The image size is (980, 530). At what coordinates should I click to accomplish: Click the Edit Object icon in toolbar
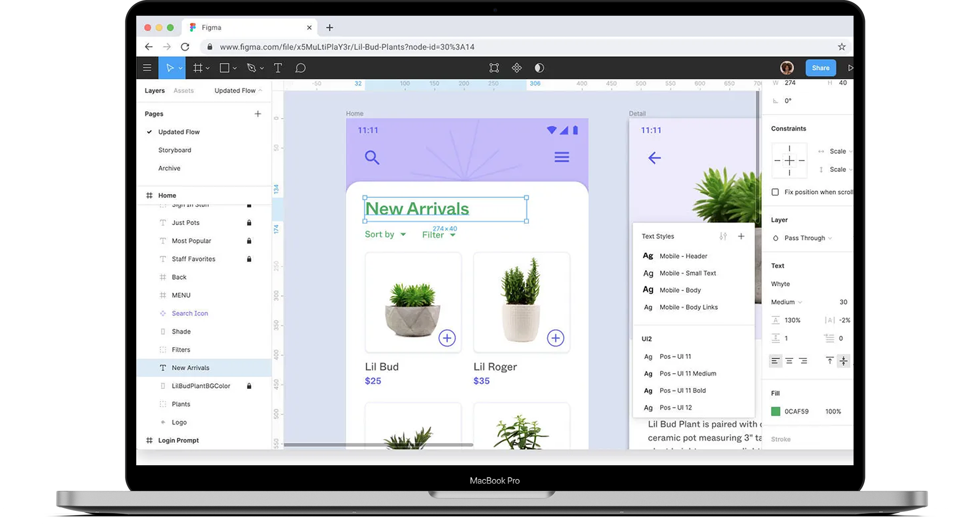point(494,68)
